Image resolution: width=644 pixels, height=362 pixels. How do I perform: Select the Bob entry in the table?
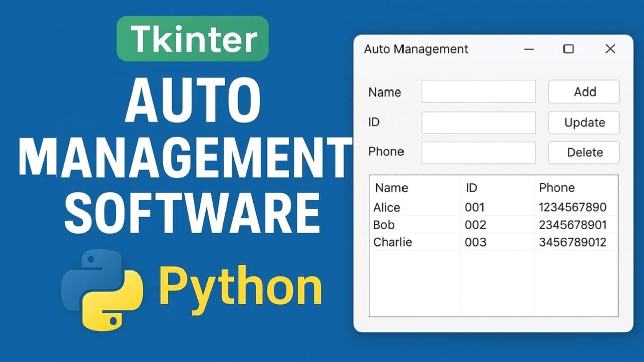point(384,225)
